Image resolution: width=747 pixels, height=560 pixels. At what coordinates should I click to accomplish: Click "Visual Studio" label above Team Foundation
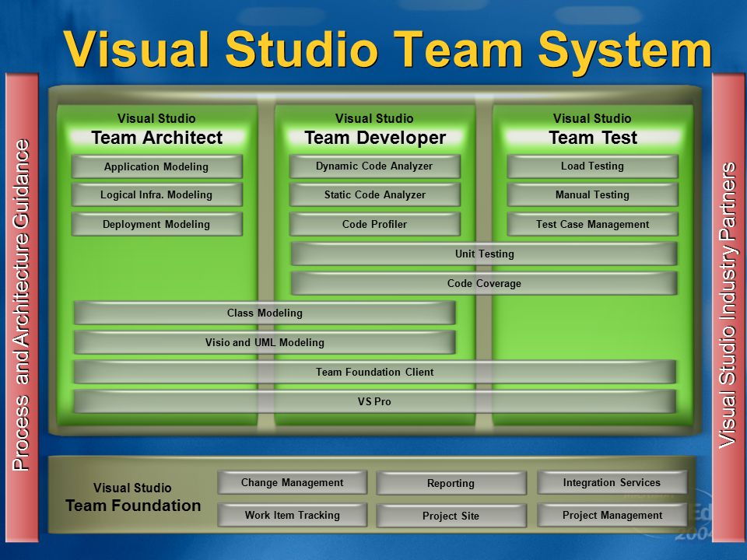pyautogui.click(x=132, y=488)
